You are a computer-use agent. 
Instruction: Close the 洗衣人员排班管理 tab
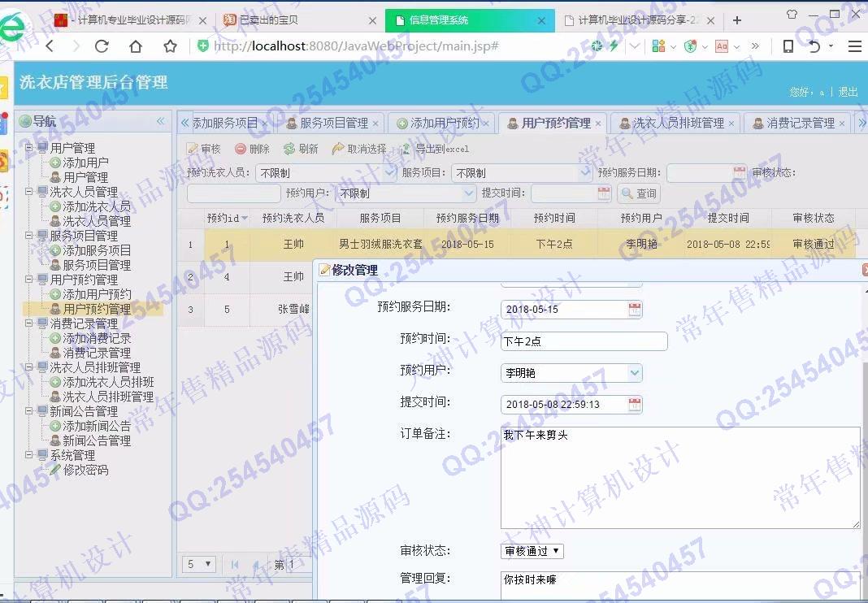pyautogui.click(x=731, y=124)
